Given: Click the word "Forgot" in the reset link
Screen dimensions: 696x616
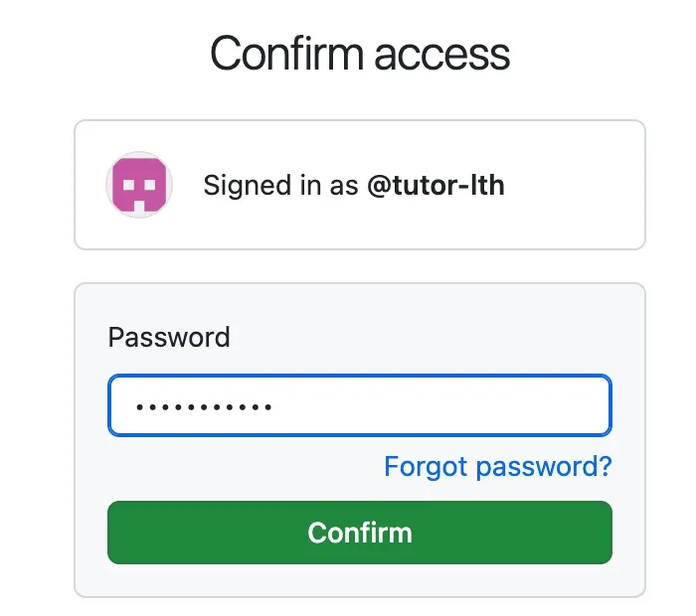Looking at the screenshot, I should tap(420, 466).
